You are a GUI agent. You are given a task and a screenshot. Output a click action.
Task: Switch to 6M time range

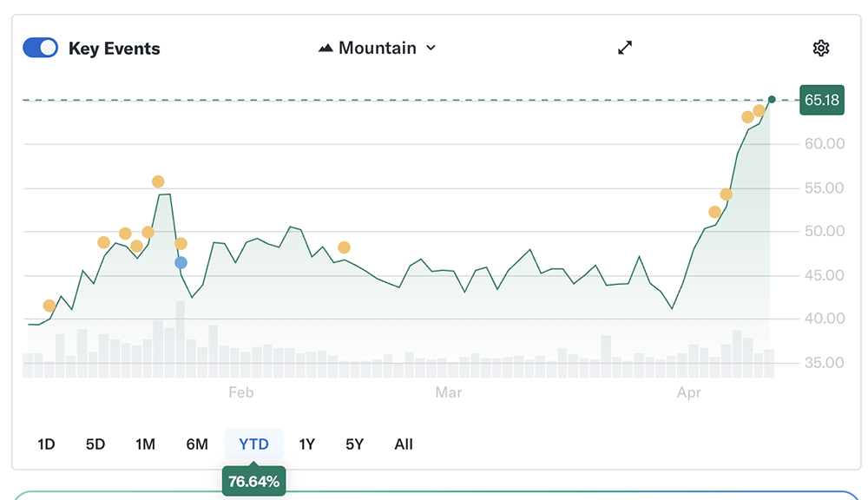[197, 444]
